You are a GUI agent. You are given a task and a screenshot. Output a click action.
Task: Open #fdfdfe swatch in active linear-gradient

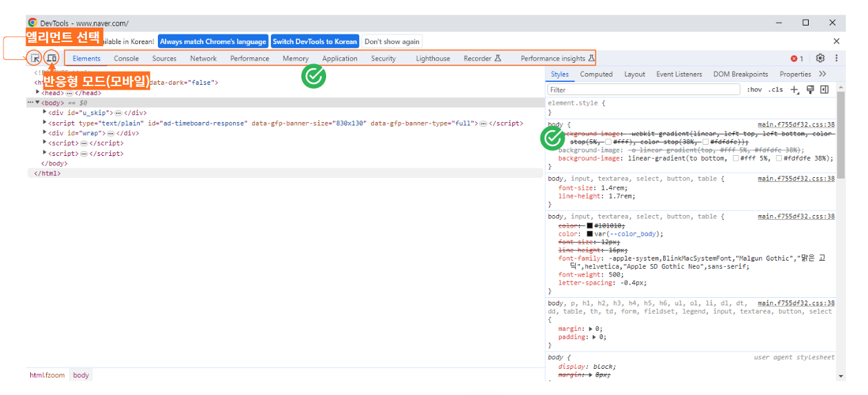click(x=779, y=159)
